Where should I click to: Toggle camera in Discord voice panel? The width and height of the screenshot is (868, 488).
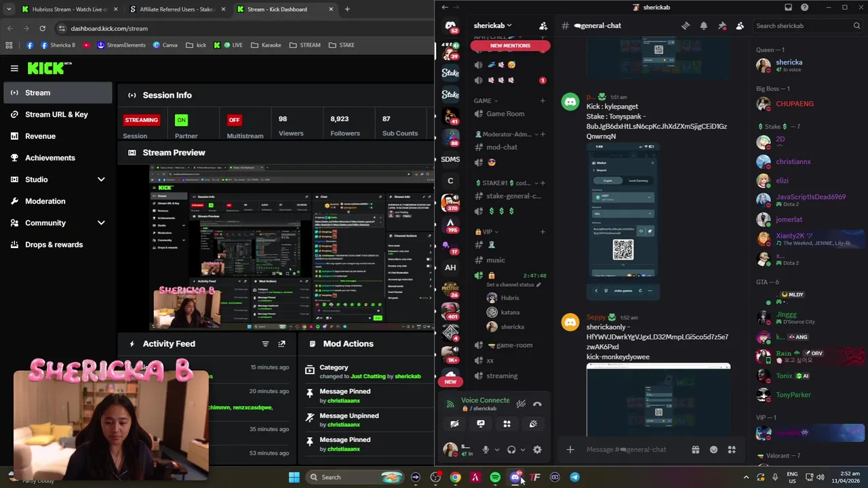(454, 424)
